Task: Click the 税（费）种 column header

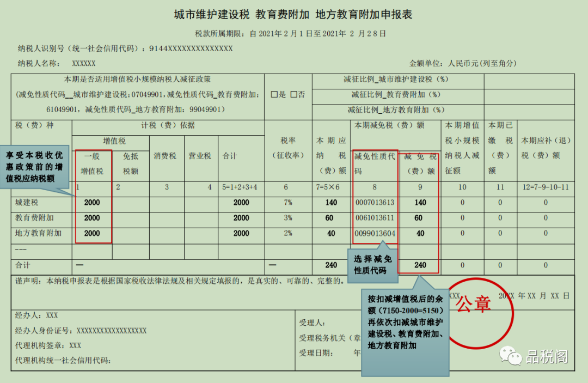Action: [x=34, y=125]
